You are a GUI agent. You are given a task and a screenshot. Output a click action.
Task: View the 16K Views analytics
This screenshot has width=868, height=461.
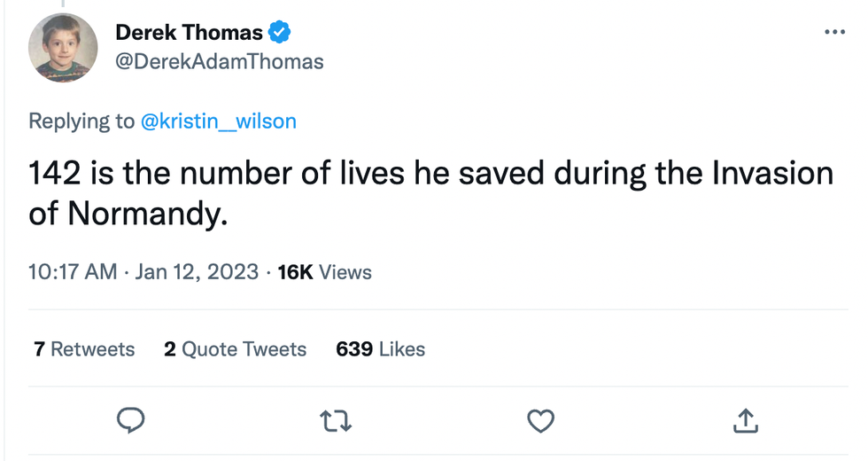pos(324,272)
